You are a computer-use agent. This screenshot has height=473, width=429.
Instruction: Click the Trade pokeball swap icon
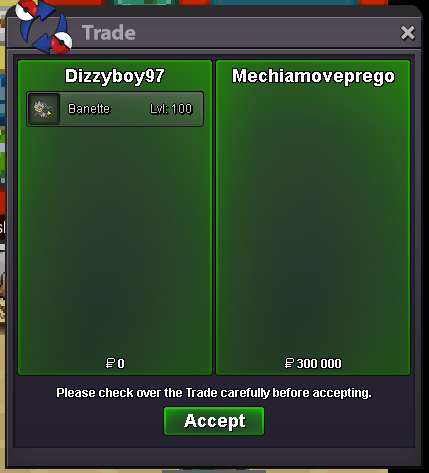click(x=44, y=27)
